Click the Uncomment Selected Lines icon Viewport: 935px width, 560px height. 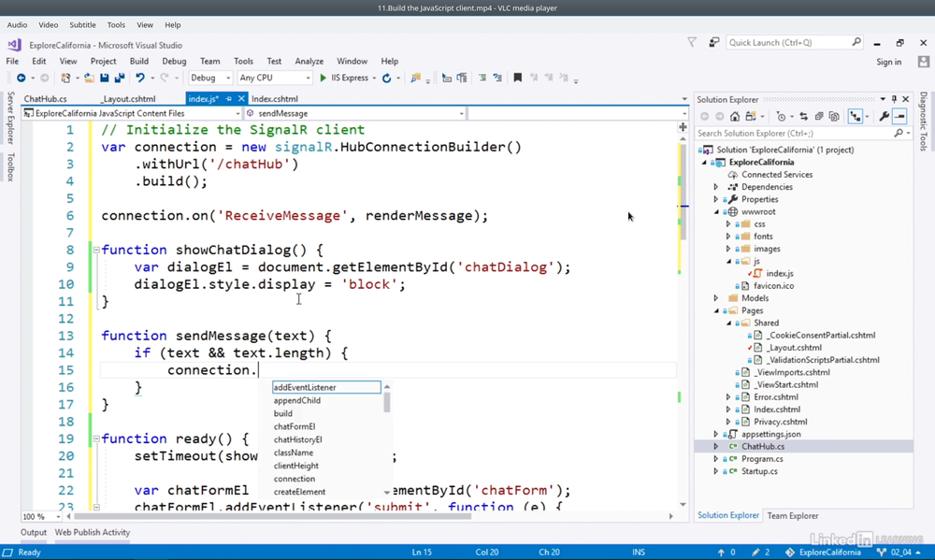tap(497, 78)
